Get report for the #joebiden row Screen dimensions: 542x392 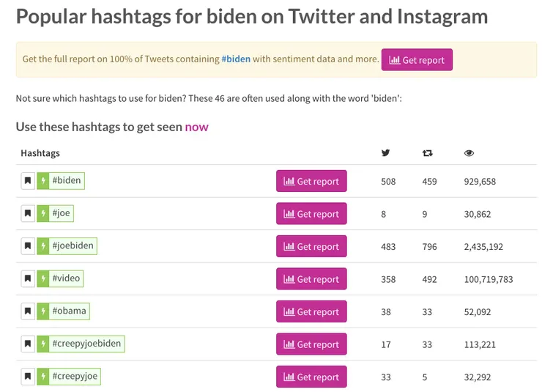[x=311, y=247]
